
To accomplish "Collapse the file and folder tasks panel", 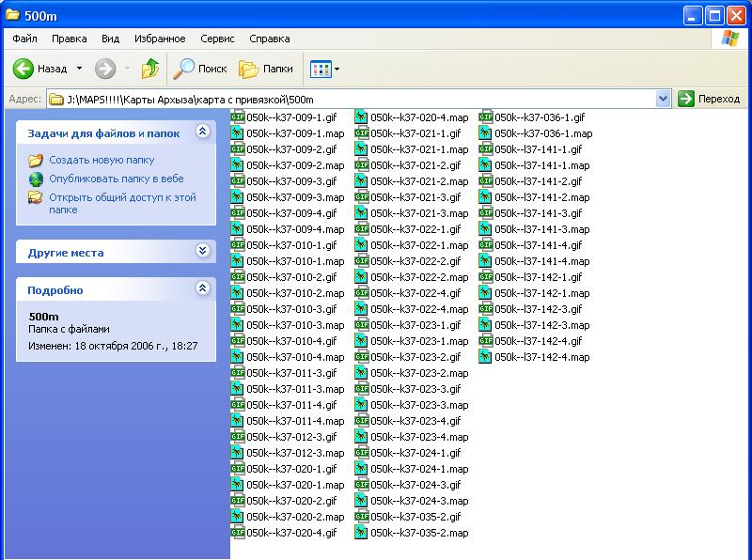I will tap(201, 132).
